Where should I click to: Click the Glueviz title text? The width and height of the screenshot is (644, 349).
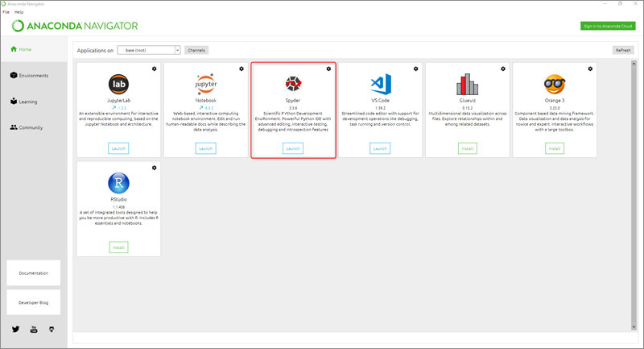click(x=468, y=100)
